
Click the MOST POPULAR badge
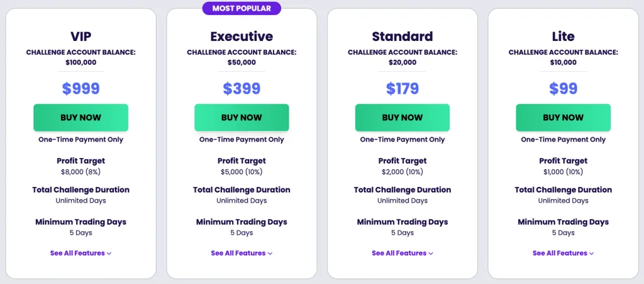(241, 8)
